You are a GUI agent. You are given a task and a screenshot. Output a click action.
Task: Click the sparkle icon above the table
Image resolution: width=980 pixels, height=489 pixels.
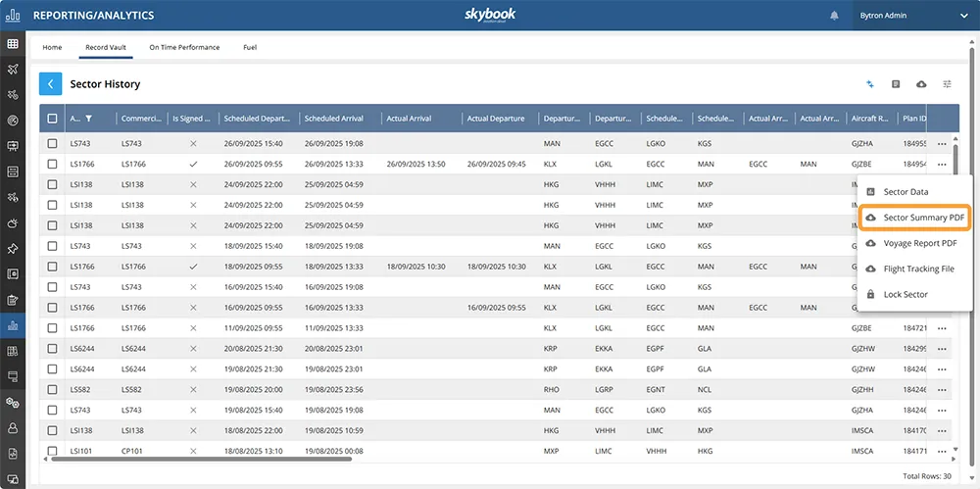click(x=870, y=84)
